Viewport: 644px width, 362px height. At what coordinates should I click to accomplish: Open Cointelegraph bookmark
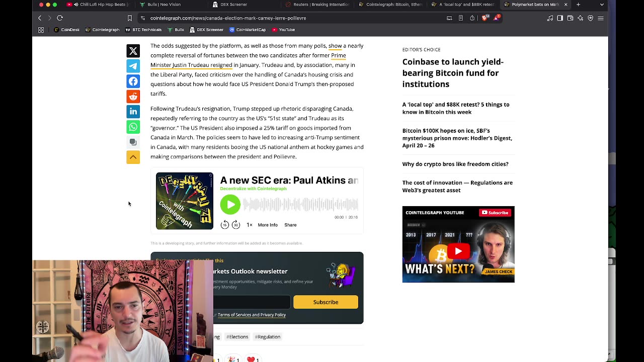tap(102, 30)
